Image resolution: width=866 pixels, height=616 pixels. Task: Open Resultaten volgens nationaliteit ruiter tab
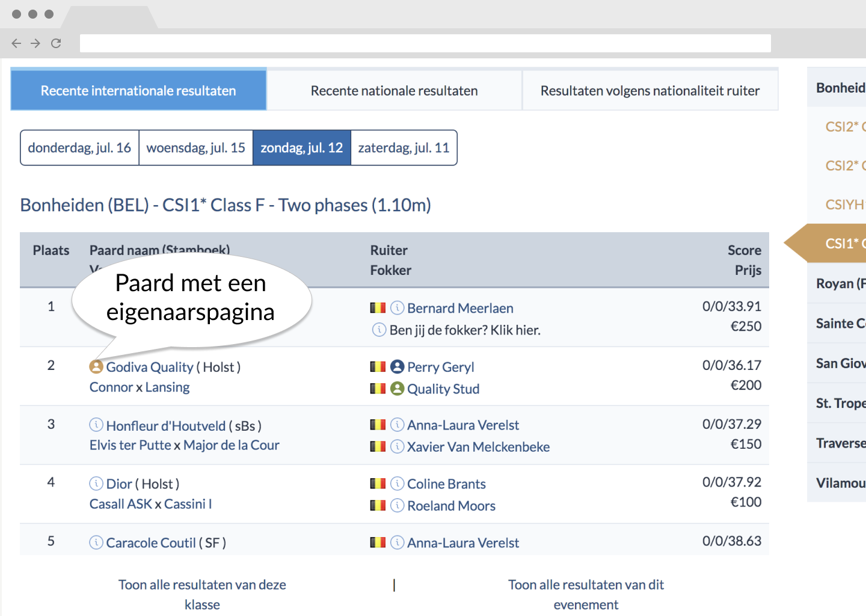(x=650, y=90)
